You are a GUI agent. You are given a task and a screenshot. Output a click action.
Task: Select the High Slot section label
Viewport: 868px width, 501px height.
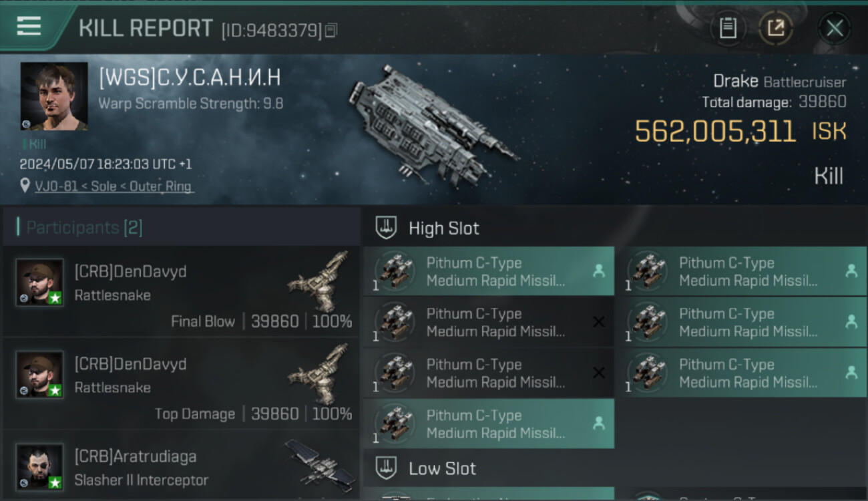[444, 228]
